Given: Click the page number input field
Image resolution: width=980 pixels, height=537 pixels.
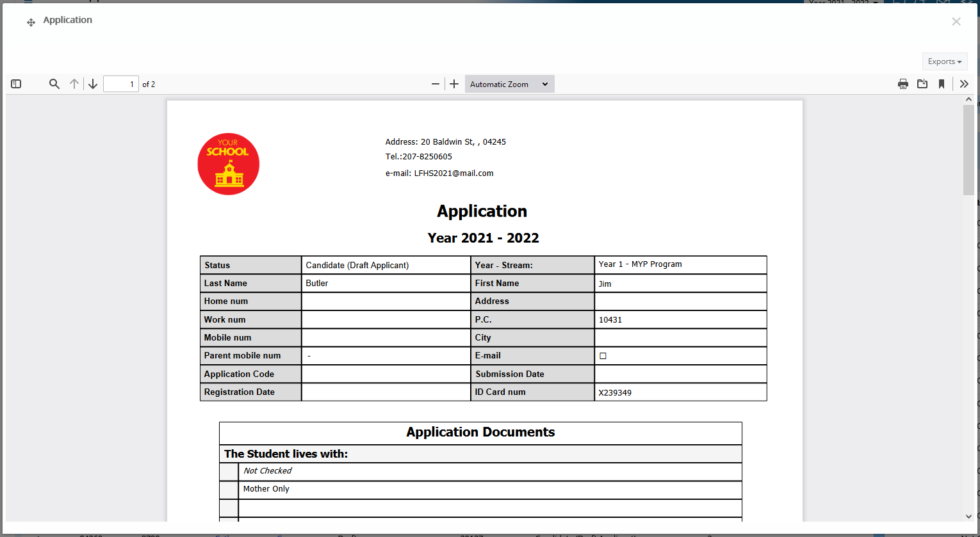Looking at the screenshot, I should (121, 84).
